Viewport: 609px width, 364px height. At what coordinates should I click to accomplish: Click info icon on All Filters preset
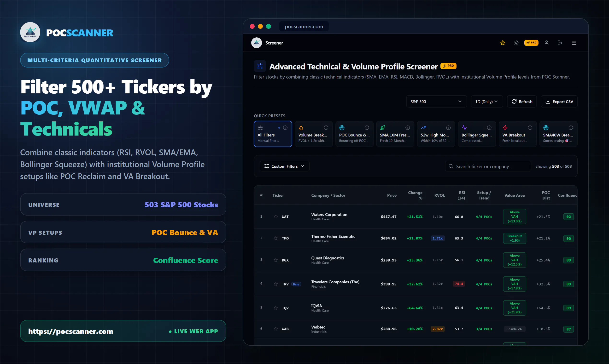pos(285,128)
